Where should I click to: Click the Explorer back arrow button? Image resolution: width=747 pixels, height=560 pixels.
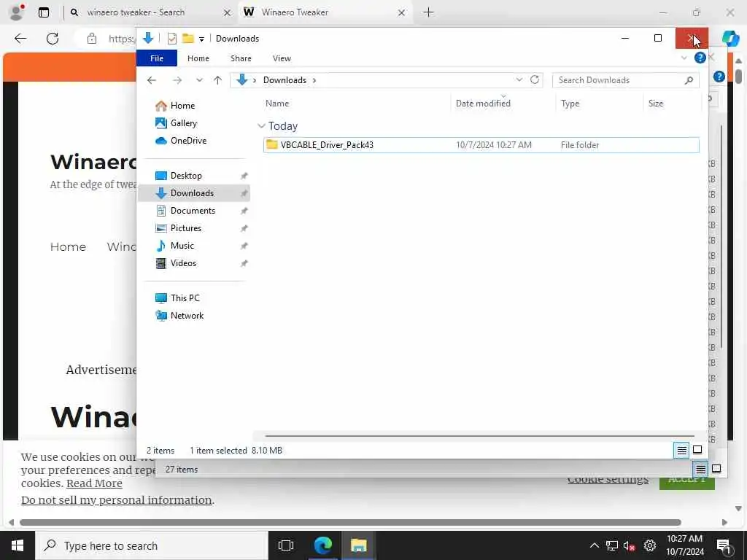coord(152,80)
